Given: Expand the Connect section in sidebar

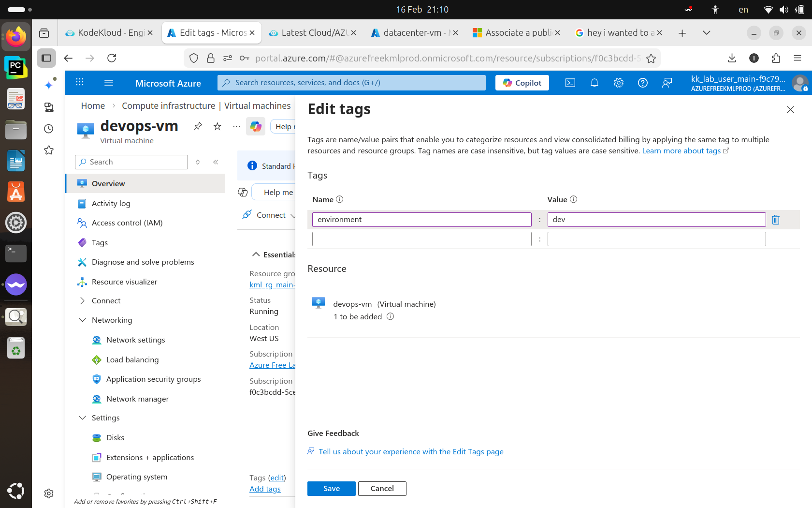Looking at the screenshot, I should point(83,301).
